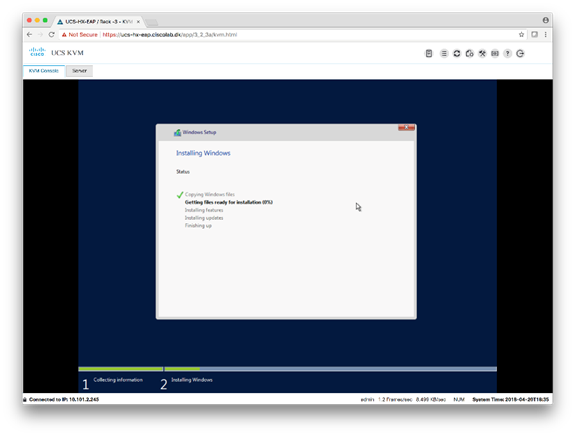Switch to the KVM Console tab

pyautogui.click(x=44, y=71)
